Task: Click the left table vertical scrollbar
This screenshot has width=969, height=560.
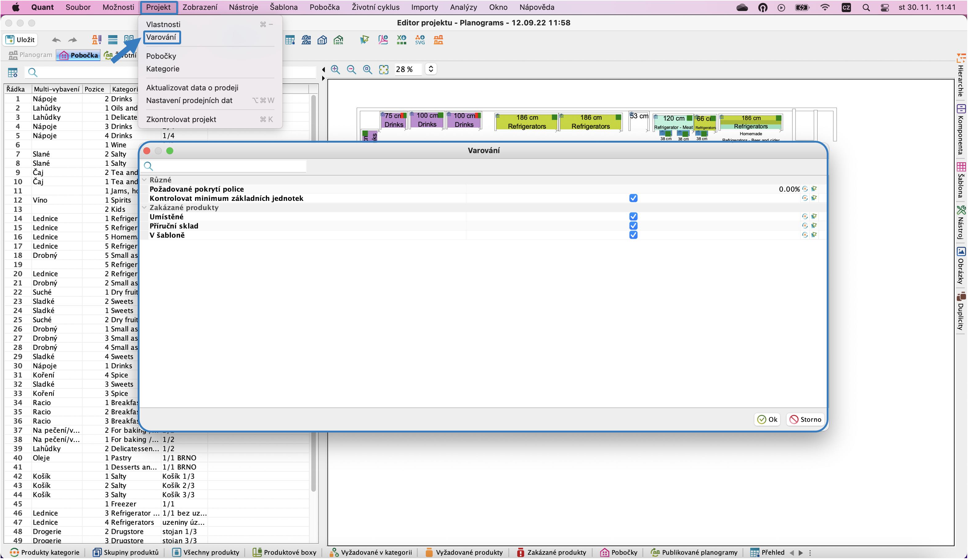Action: click(x=313, y=292)
